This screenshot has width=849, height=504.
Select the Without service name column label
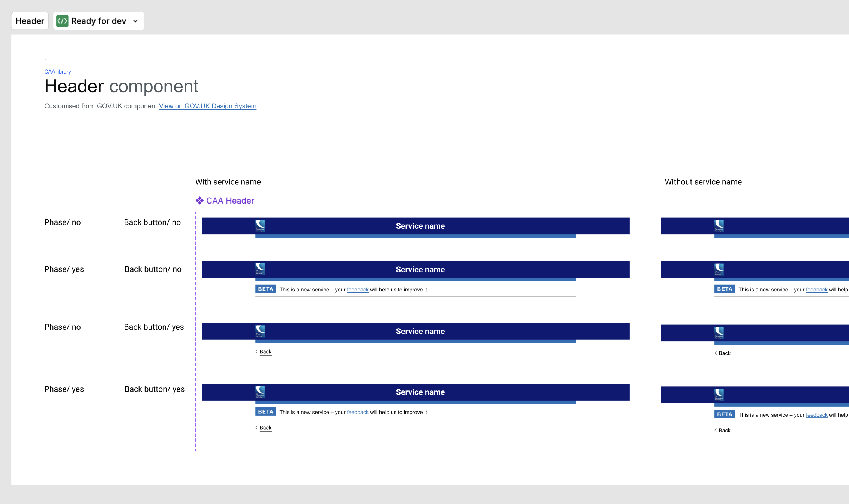[x=703, y=182]
